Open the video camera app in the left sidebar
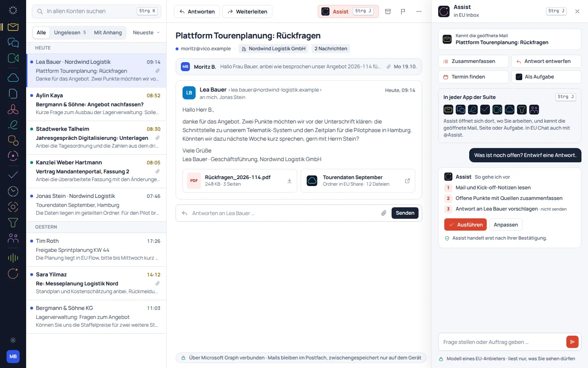The height and width of the screenshot is (368, 588). pos(13,58)
